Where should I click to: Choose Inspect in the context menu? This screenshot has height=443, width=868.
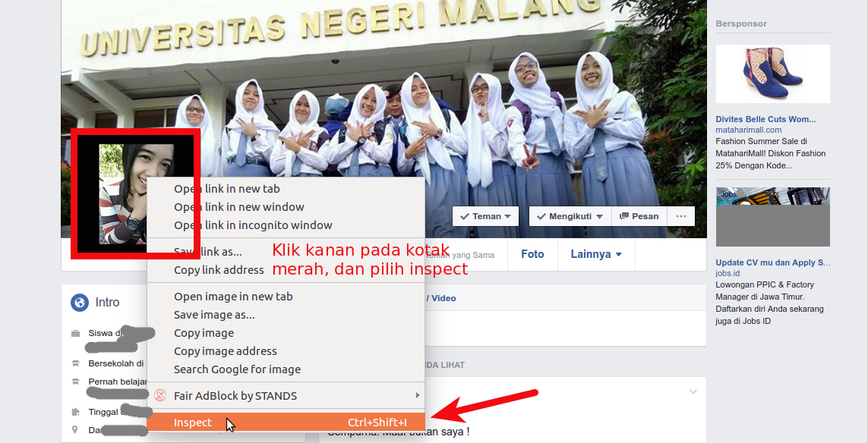tap(286, 422)
